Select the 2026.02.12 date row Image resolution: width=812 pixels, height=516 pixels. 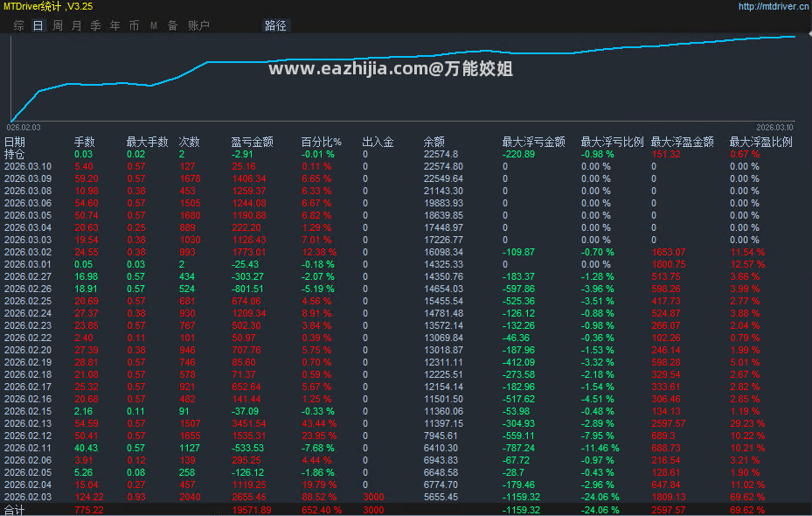(28, 436)
